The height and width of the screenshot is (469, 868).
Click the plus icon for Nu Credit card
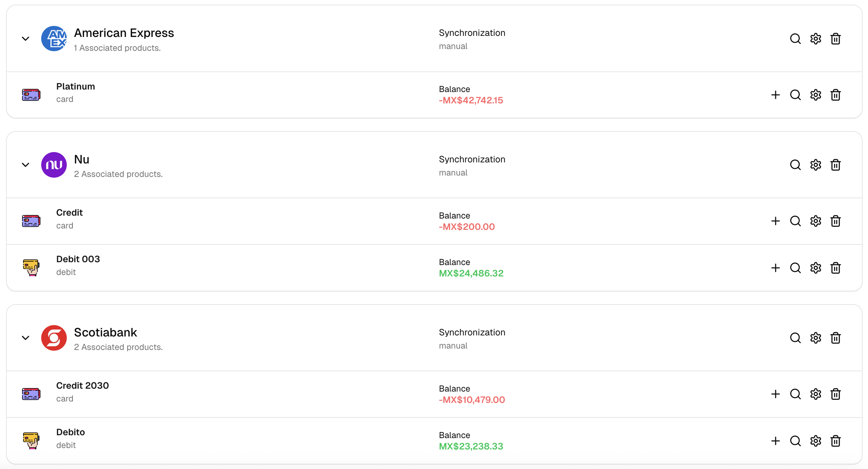click(x=775, y=221)
